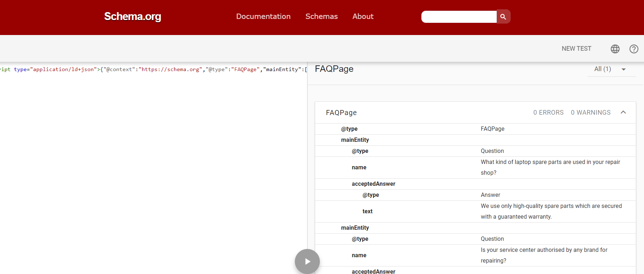This screenshot has width=644, height=274.
Task: Open the About menu
Action: coord(363,16)
